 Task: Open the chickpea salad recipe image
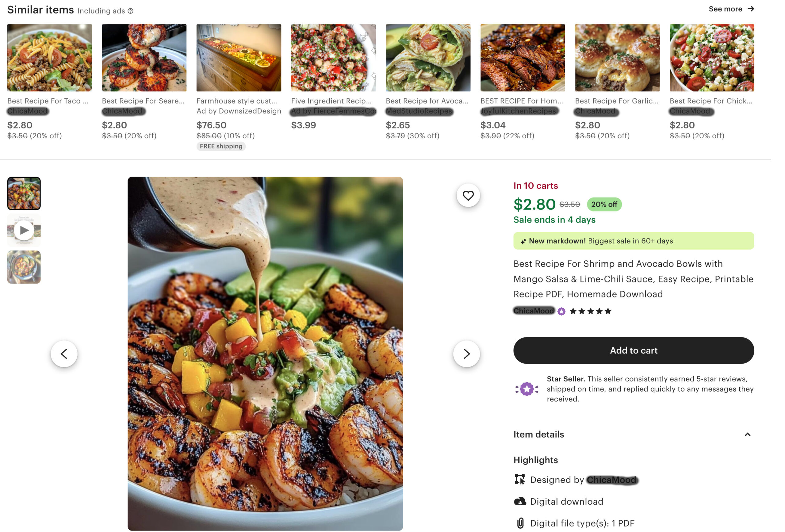click(712, 58)
